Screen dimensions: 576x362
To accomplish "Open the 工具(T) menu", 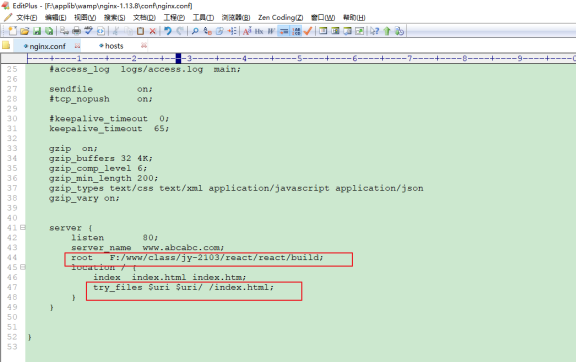I will [x=203, y=17].
